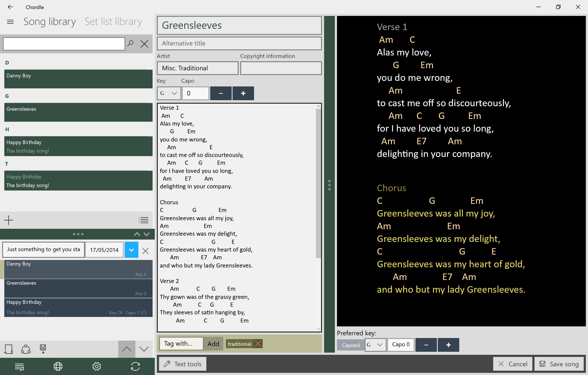Clear the song search box

[144, 44]
